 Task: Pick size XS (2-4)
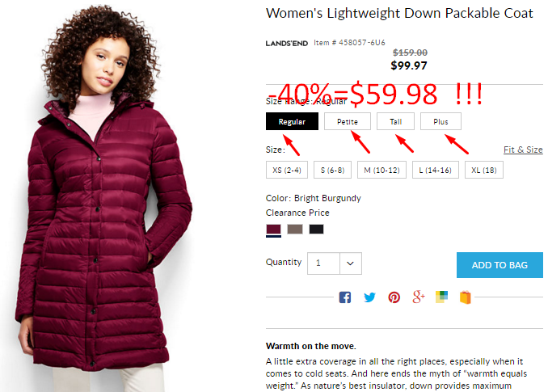287,170
